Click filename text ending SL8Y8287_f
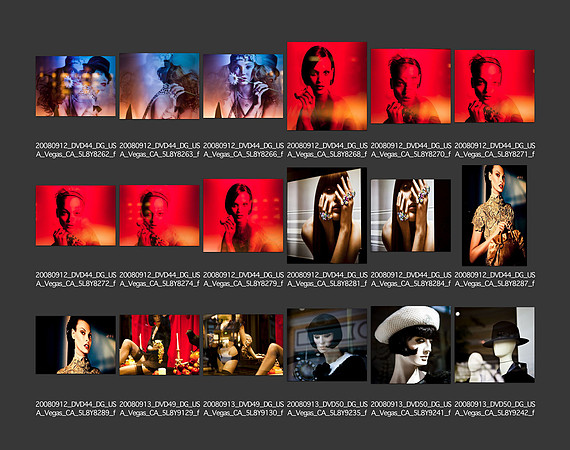570x450 pixels. 495,279
